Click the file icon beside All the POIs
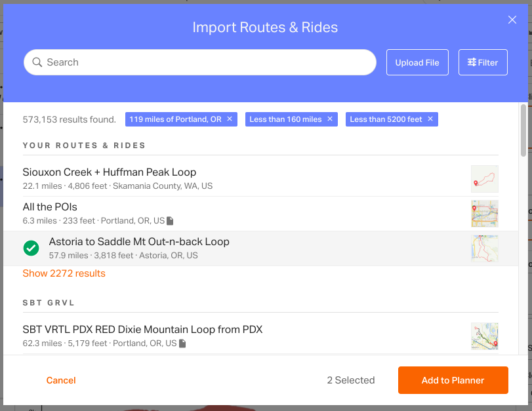Screen dimensions: 532x411 click(170, 221)
